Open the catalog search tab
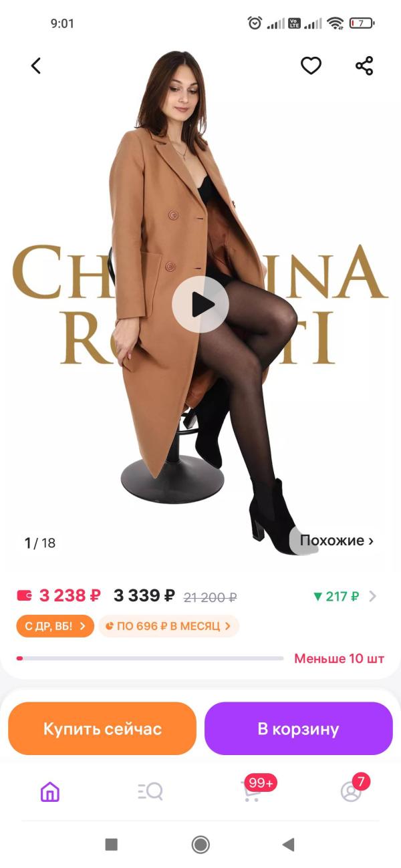 click(150, 792)
